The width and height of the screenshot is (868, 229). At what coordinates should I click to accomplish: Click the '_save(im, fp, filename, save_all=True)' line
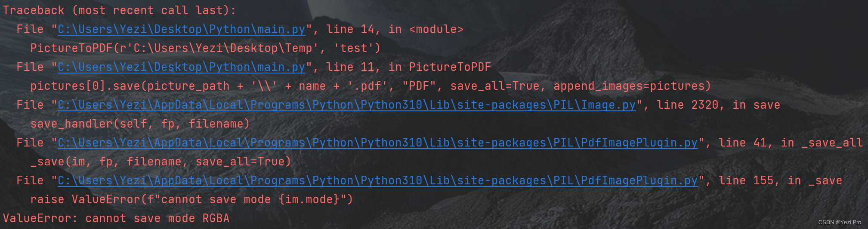[161, 162]
